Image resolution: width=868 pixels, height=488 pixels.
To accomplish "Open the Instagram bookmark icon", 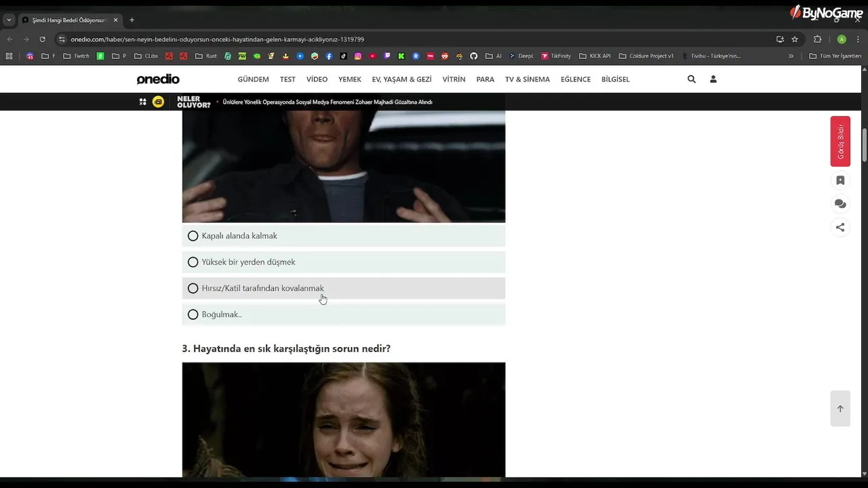I will (x=358, y=56).
